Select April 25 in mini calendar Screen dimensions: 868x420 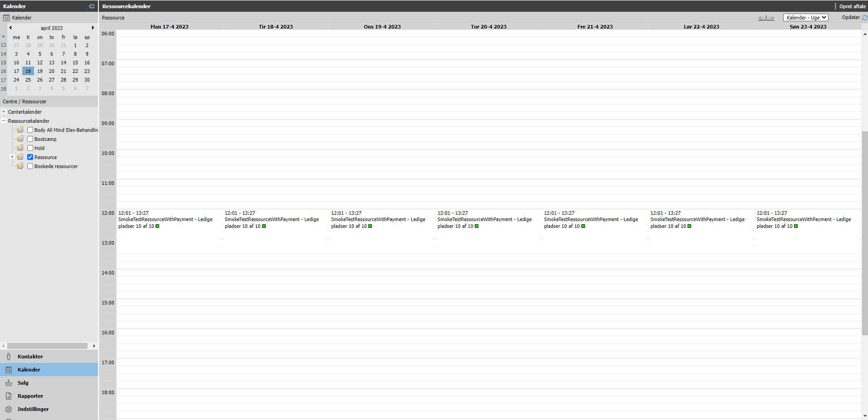pyautogui.click(x=28, y=80)
